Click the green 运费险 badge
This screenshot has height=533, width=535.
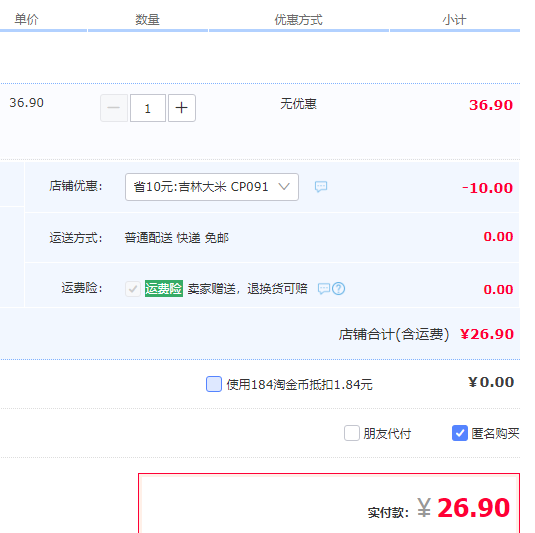[164, 289]
